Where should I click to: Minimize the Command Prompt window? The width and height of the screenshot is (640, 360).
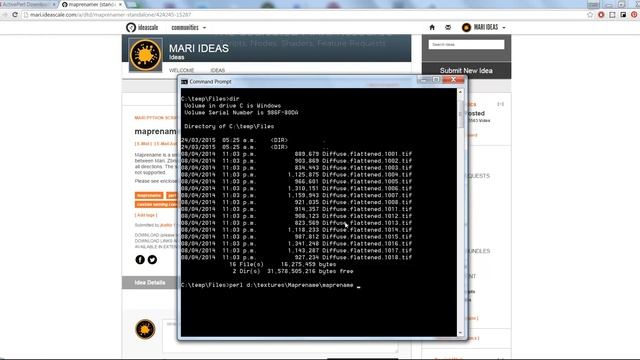423,80
